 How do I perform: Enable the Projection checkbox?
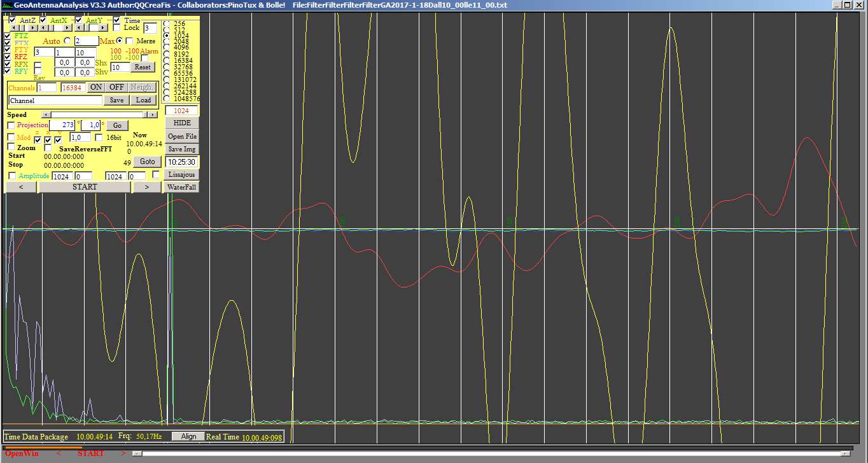click(11, 125)
